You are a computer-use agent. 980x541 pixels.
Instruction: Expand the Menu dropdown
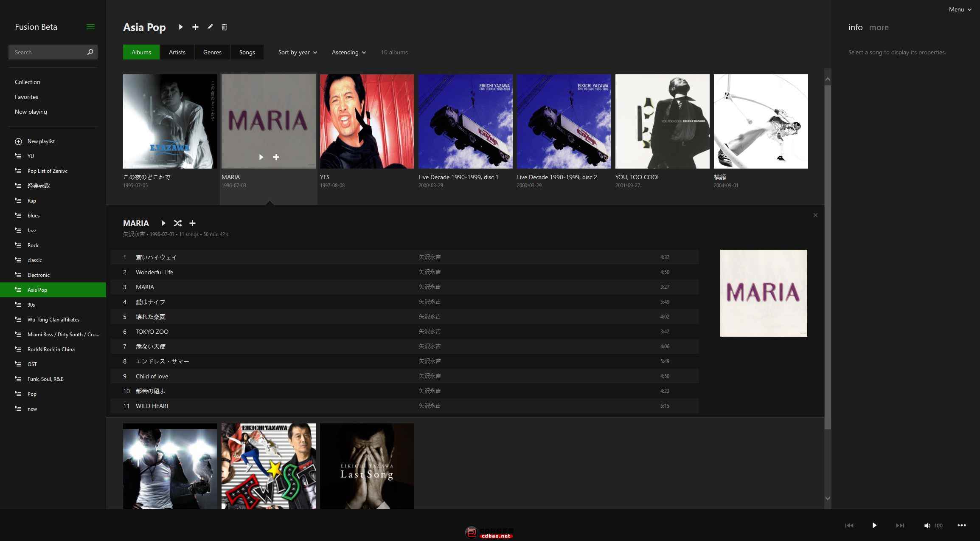[x=960, y=9]
